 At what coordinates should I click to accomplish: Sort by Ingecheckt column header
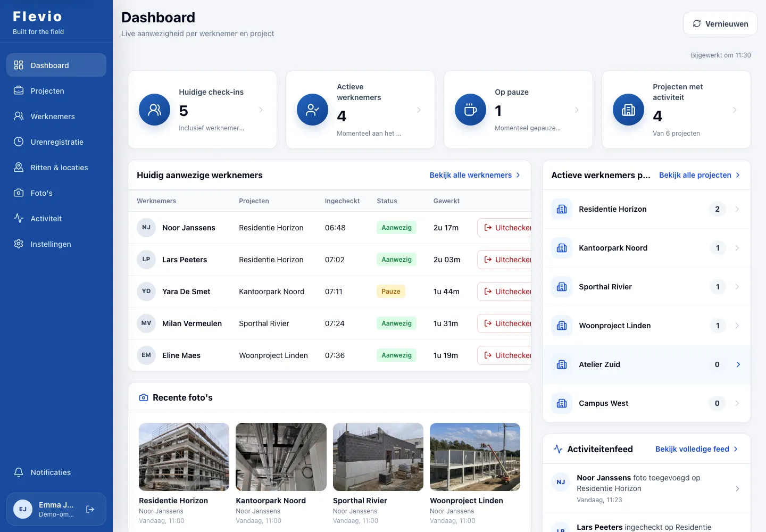[342, 201]
